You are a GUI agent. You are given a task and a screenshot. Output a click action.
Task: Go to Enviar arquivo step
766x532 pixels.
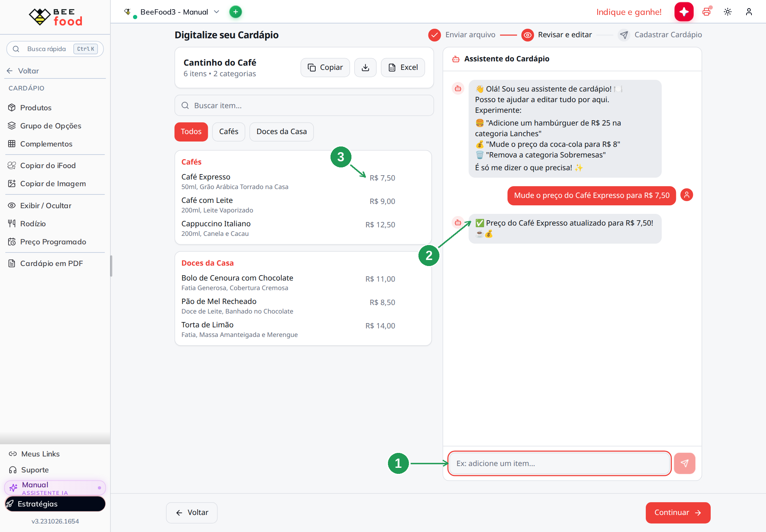462,35
